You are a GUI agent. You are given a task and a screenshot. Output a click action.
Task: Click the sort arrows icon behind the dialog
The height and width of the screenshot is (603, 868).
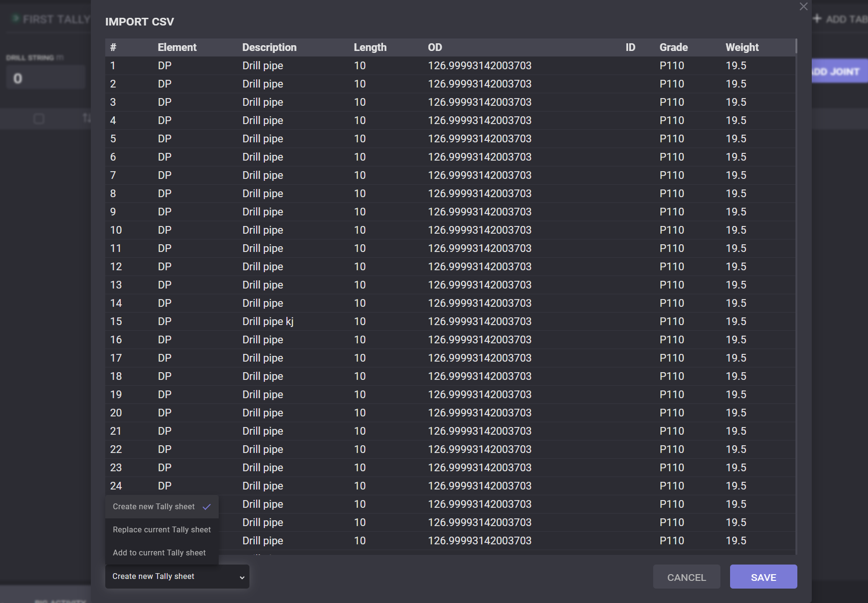pos(86,118)
